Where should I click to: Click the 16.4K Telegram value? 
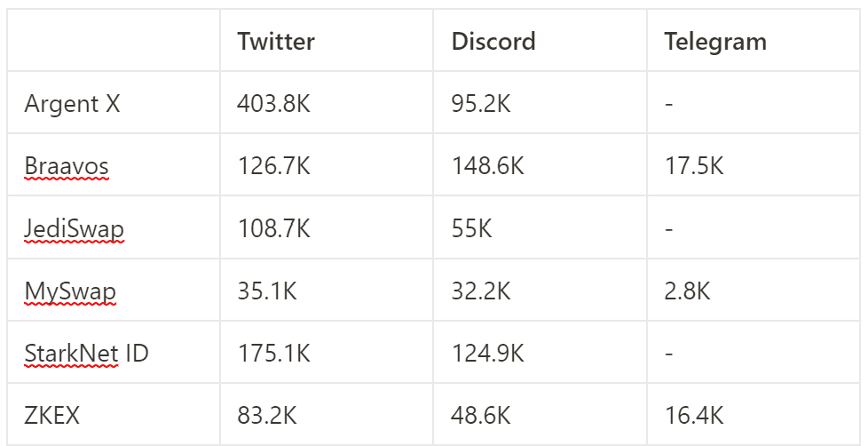(x=694, y=416)
